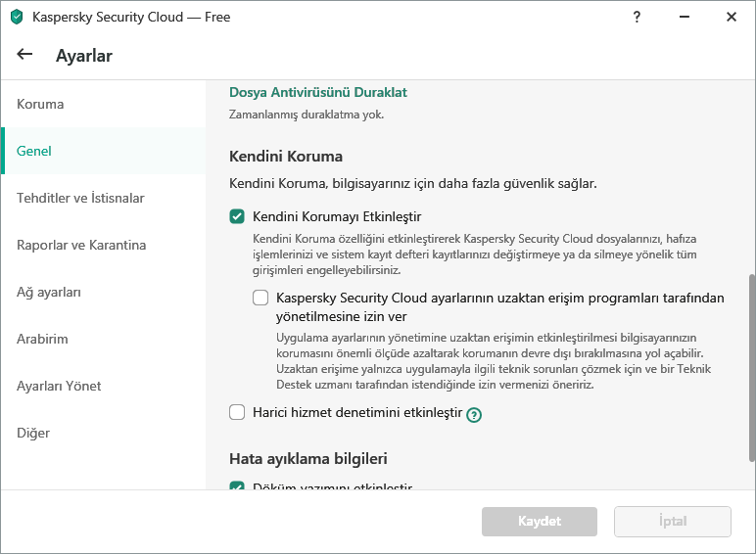The image size is (756, 554).
Task: Open the Diğer settings section
Action: 33,433
